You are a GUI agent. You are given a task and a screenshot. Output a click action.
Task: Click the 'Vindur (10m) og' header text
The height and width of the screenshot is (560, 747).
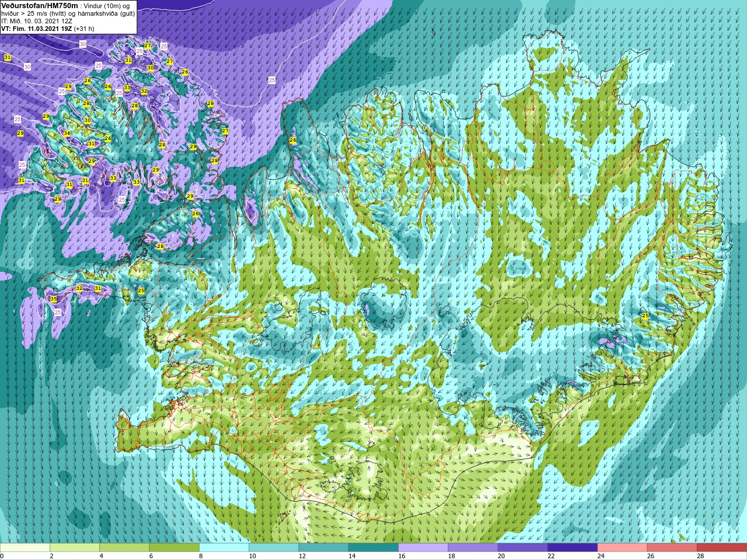[107, 6]
